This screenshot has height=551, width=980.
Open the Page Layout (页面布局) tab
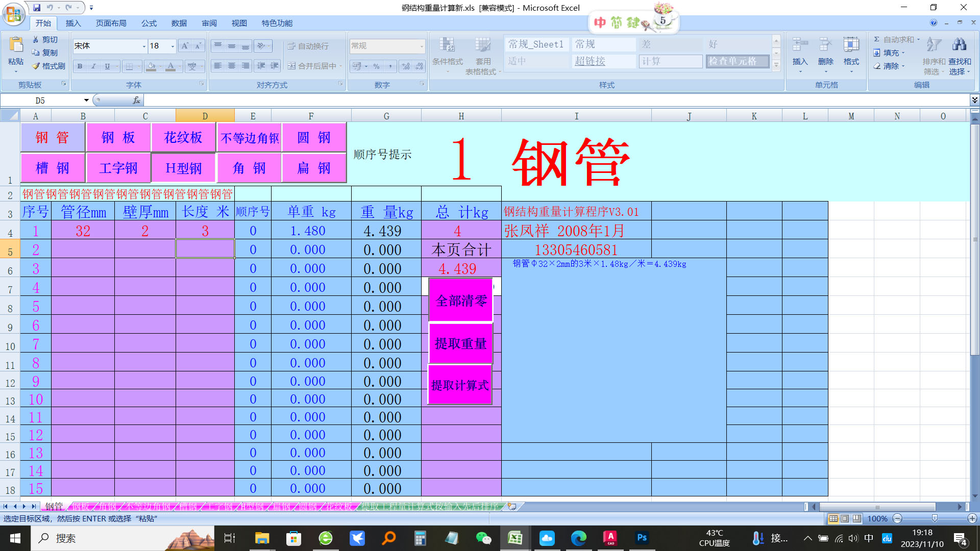(111, 23)
